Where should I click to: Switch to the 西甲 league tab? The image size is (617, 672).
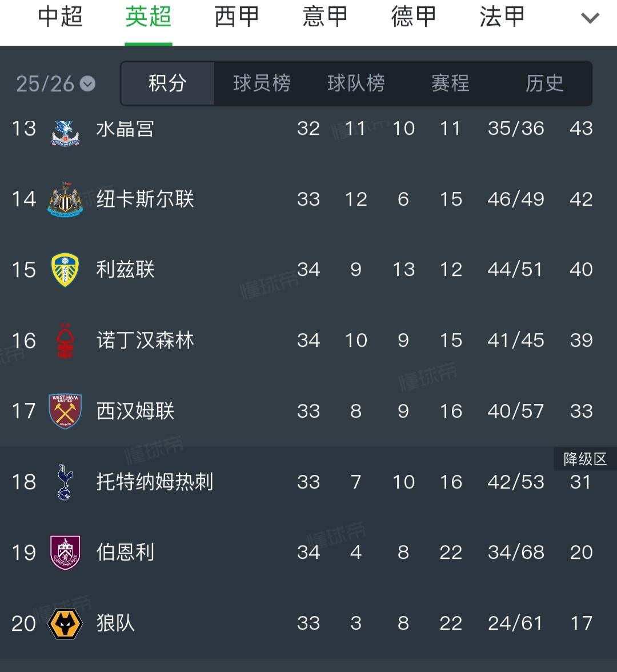pyautogui.click(x=237, y=17)
